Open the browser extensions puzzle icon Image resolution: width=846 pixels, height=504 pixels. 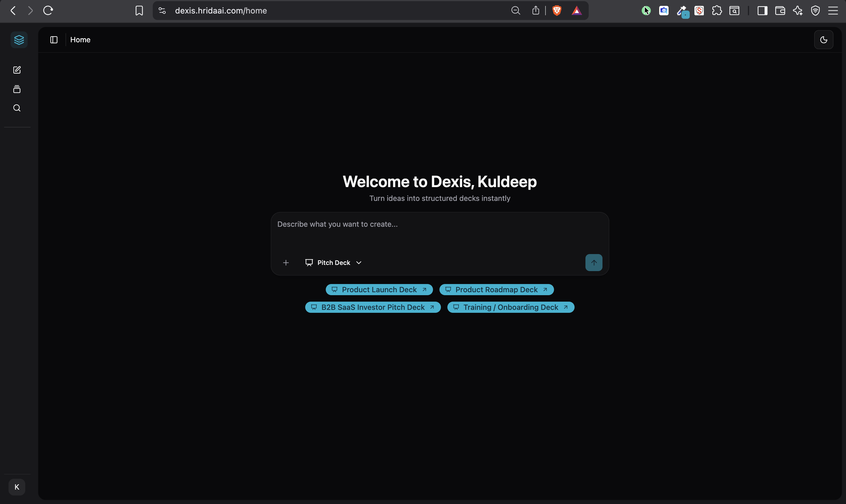(x=717, y=11)
